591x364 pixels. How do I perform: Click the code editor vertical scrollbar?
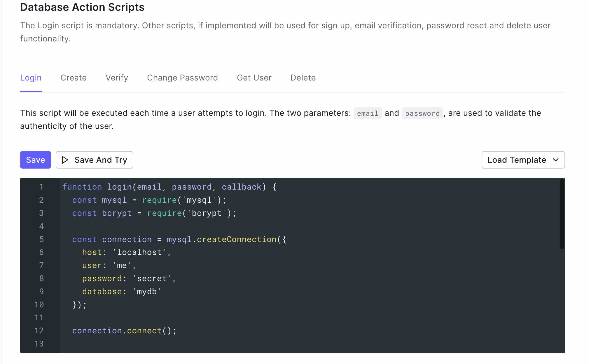(562, 214)
